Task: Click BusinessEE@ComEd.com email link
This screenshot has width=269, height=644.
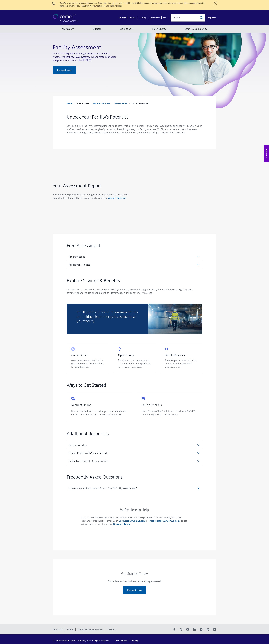Action: (132, 521)
